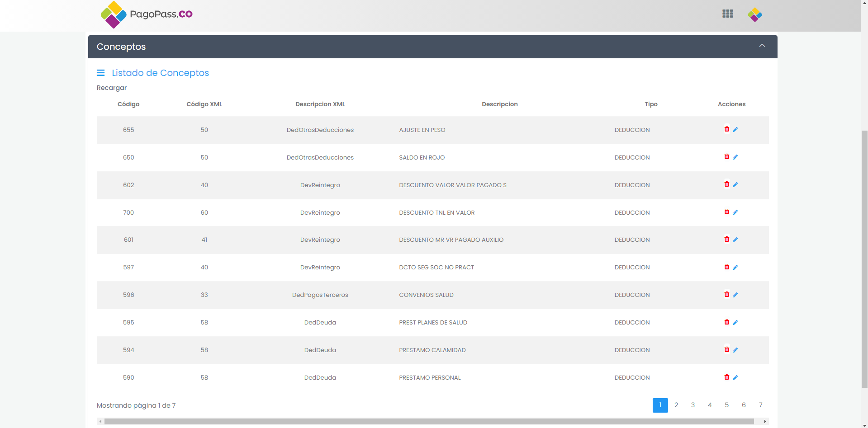868x428 pixels.
Task: Open the PagoPass.co logo home link
Action: 147,14
